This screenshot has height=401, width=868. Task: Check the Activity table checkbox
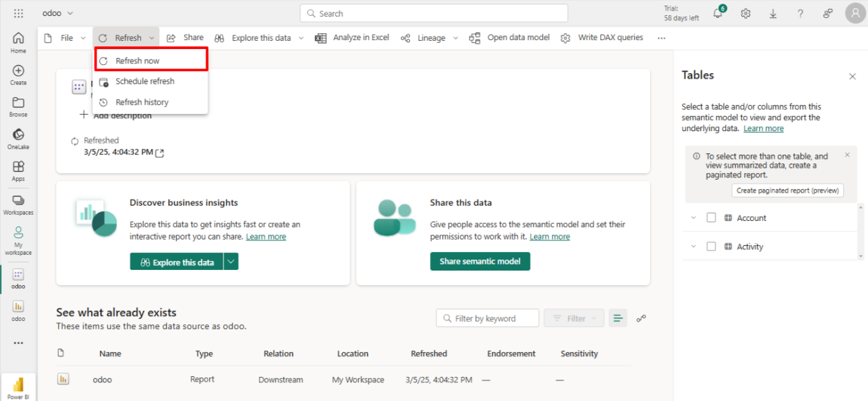coord(711,246)
